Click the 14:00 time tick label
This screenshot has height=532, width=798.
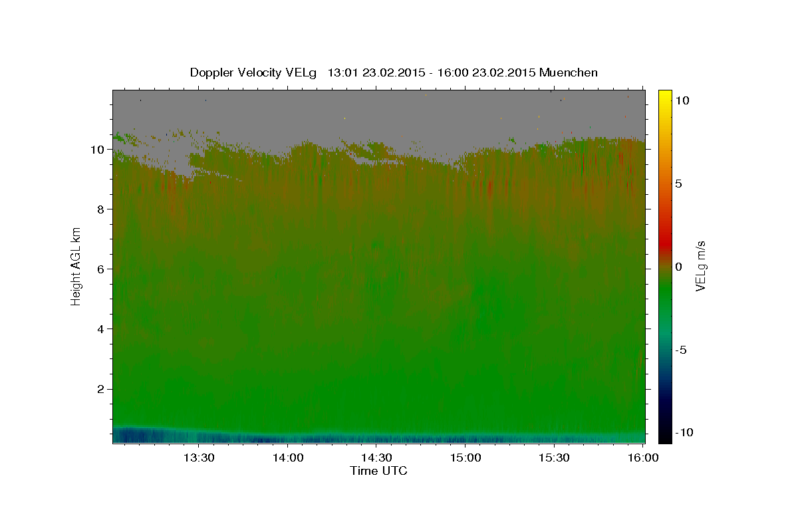288,458
